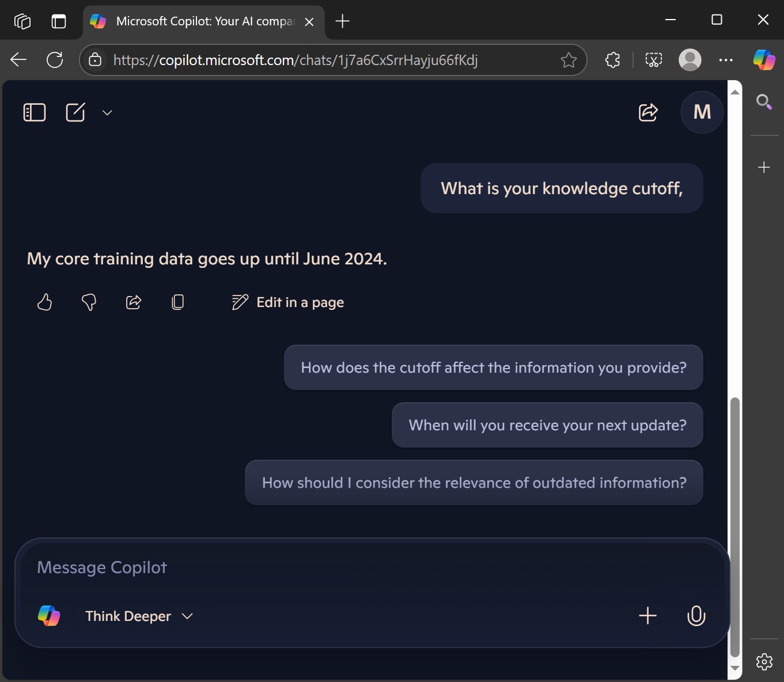Minimize the browser window
This screenshot has height=682, width=784.
coord(671,20)
